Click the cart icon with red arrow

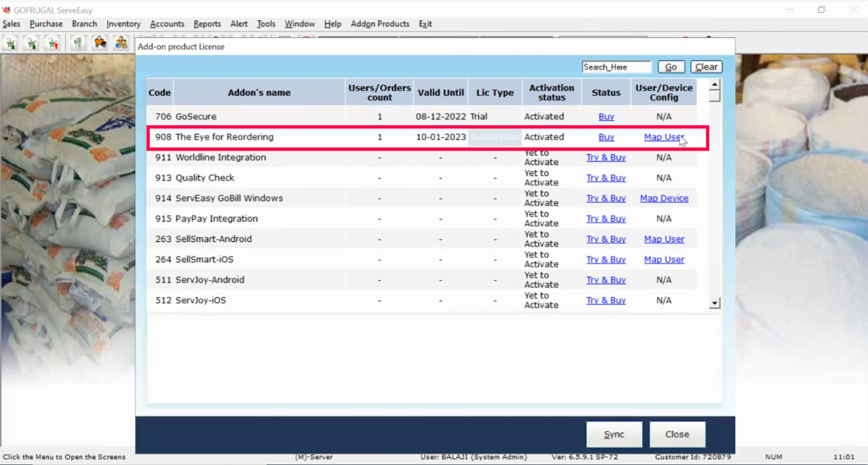(x=53, y=43)
